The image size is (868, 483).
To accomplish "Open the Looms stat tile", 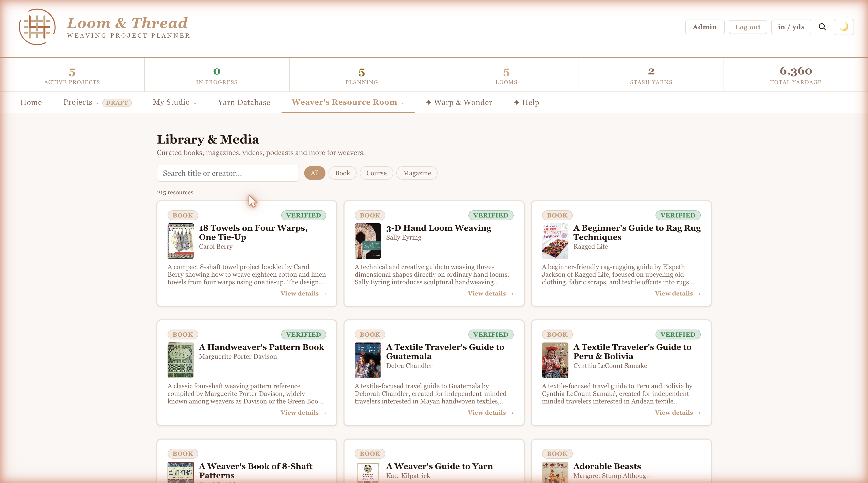I will pyautogui.click(x=506, y=75).
